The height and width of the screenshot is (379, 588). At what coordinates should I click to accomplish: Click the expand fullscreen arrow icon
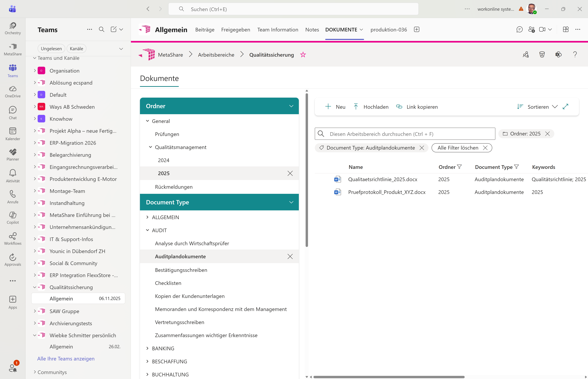click(x=566, y=107)
